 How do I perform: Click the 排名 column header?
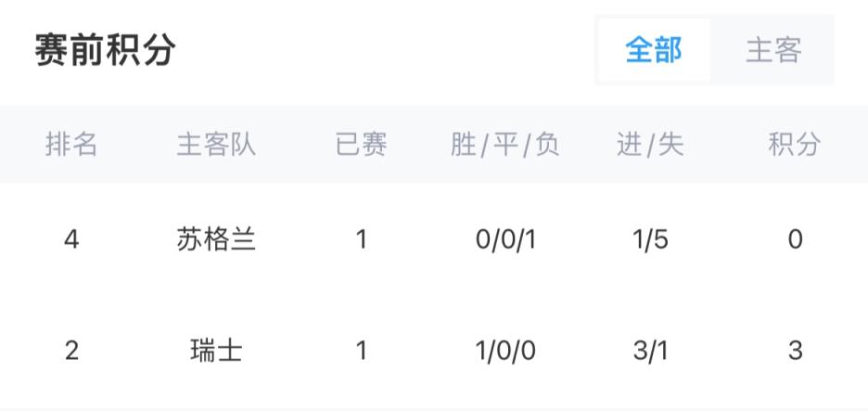pos(71,145)
